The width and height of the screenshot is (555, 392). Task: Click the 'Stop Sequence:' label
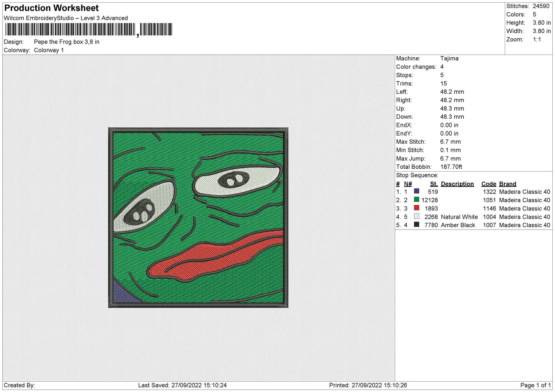coord(417,175)
